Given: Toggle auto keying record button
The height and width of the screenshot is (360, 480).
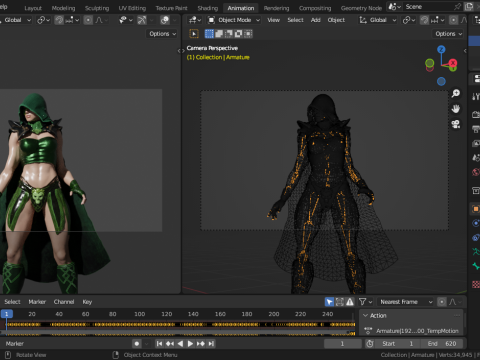Looking at the screenshot, I should 137,344.
